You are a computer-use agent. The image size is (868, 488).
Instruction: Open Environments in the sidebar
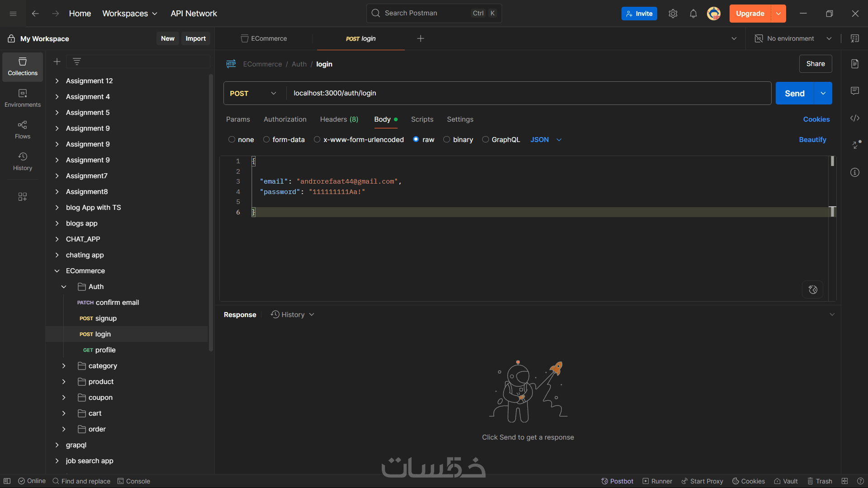coord(23,99)
